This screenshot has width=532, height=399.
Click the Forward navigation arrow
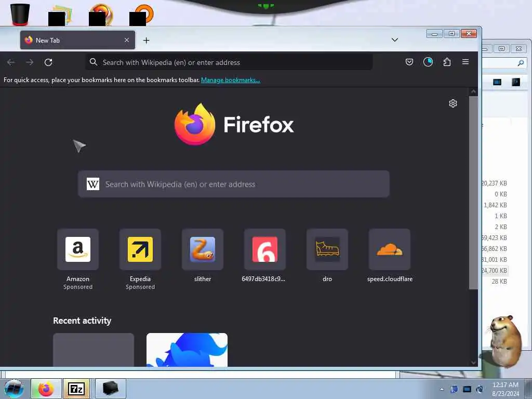30,62
